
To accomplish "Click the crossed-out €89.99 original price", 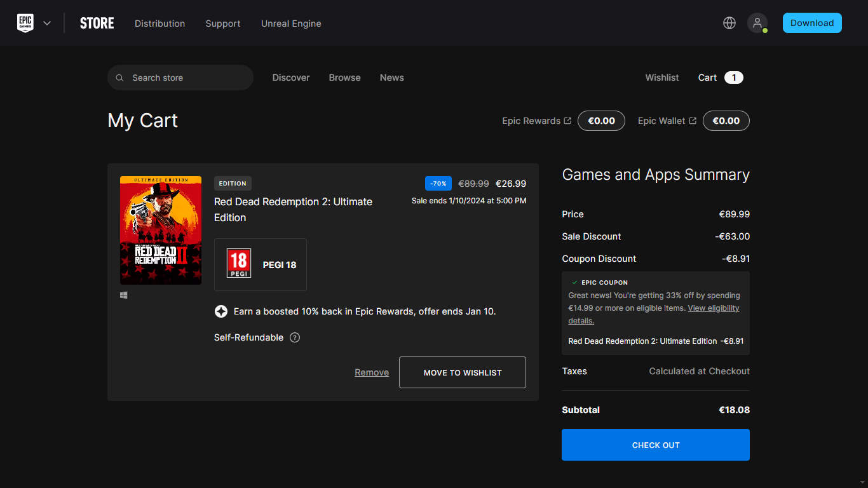I will coord(474,184).
